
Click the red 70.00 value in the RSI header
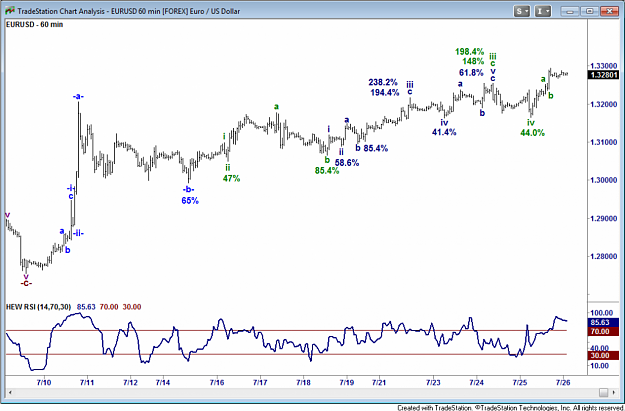click(x=109, y=307)
